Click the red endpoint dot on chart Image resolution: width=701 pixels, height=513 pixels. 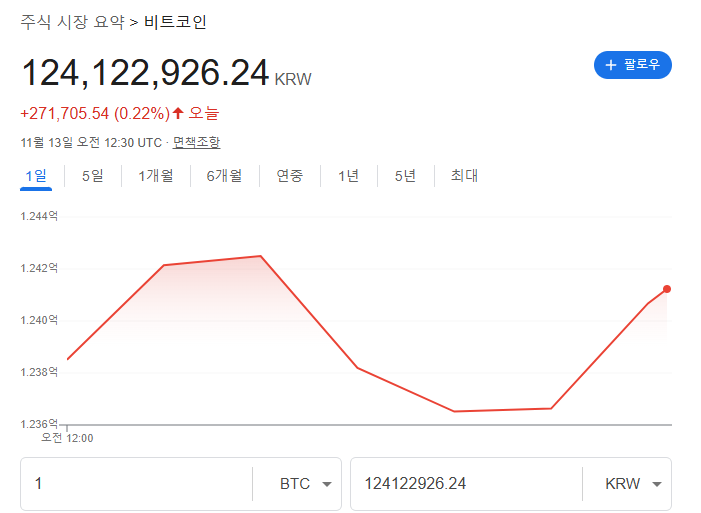(667, 289)
